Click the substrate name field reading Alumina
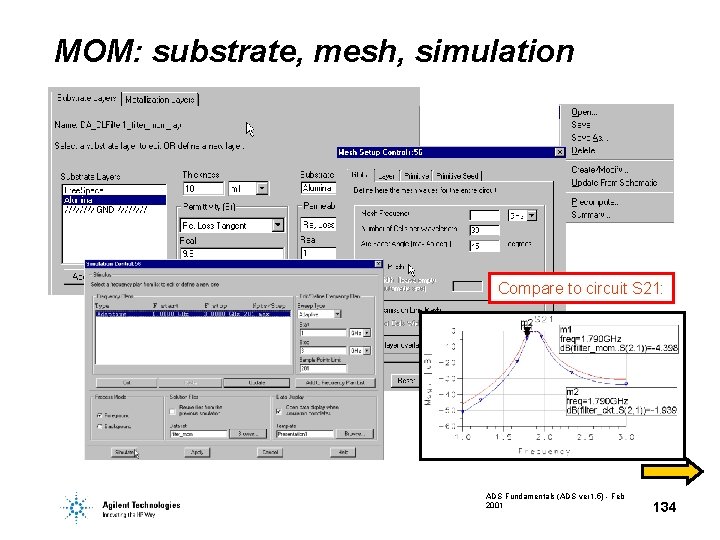Screen dimensions: 720x540 pyautogui.click(x=319, y=188)
